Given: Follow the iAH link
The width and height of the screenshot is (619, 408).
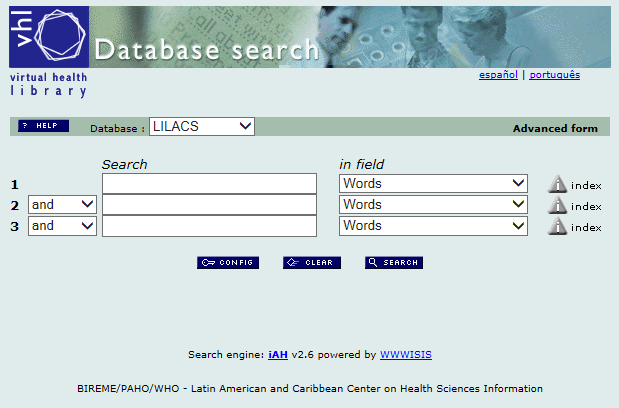Looking at the screenshot, I should 278,355.
